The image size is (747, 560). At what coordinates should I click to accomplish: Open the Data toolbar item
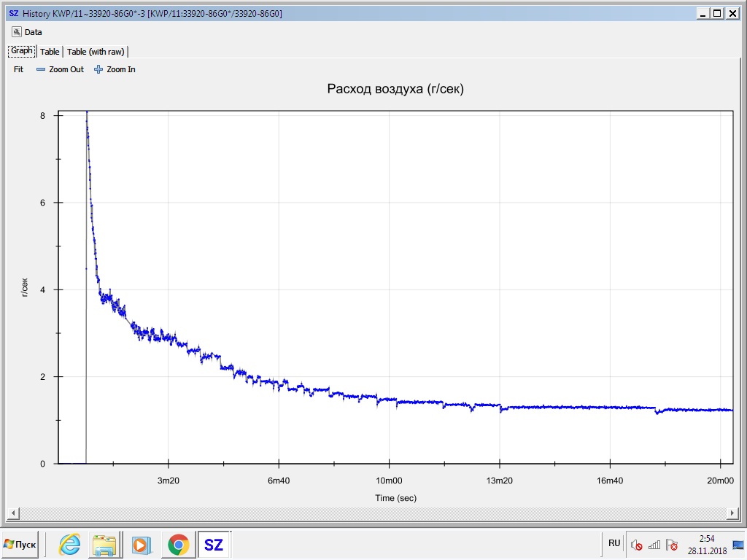[x=27, y=32]
